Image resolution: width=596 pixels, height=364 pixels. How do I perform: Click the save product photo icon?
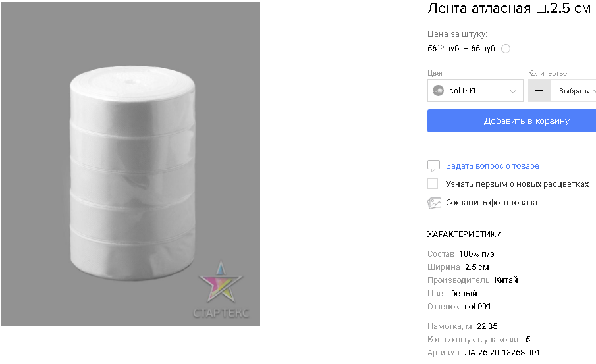434,203
